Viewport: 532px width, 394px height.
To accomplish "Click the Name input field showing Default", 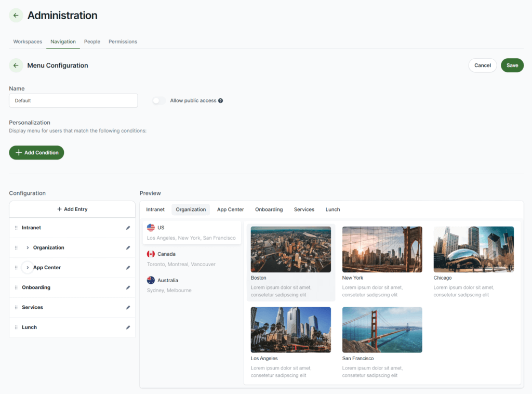I will (x=73, y=100).
